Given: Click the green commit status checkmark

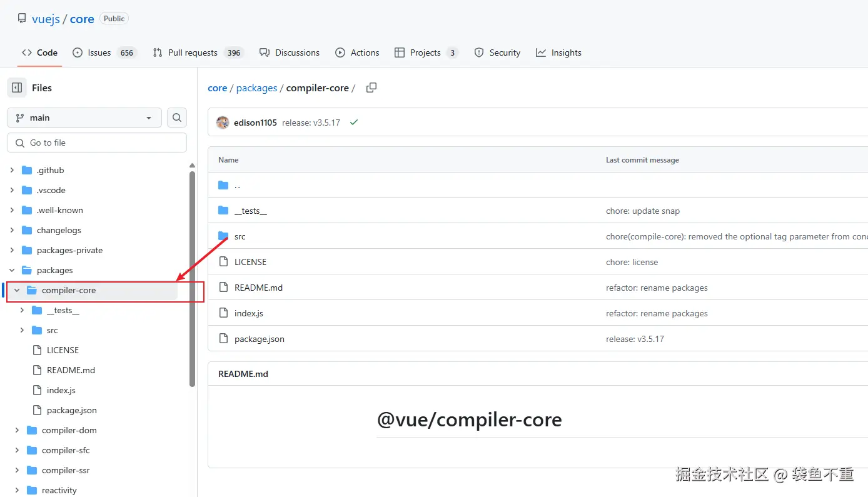Looking at the screenshot, I should (354, 123).
